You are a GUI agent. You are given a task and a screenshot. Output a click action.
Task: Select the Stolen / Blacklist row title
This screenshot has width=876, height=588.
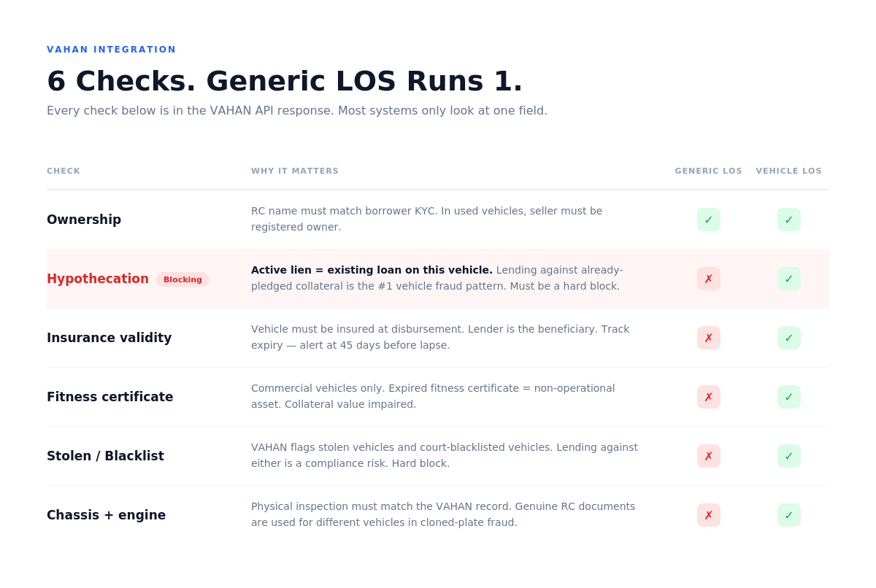click(x=105, y=456)
